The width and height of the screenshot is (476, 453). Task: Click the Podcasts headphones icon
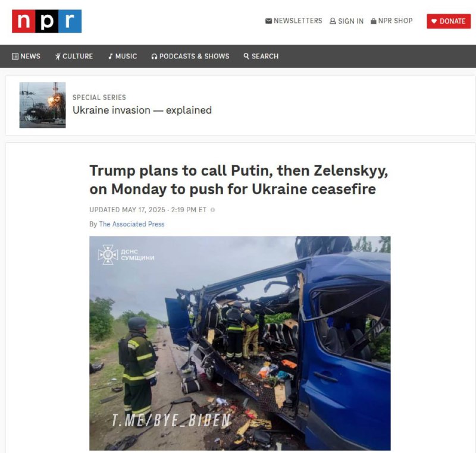click(154, 56)
